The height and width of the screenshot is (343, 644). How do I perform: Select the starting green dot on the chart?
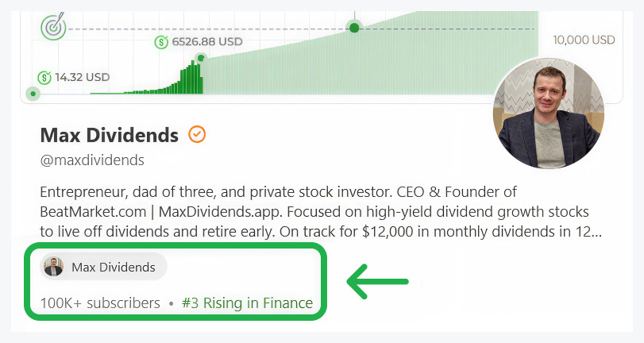point(33,94)
